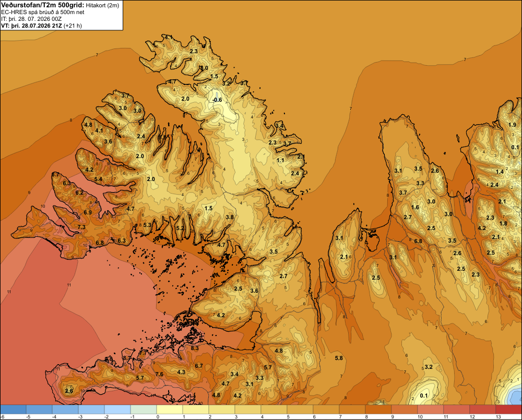Select the 1.9 temperature value

[513, 125]
